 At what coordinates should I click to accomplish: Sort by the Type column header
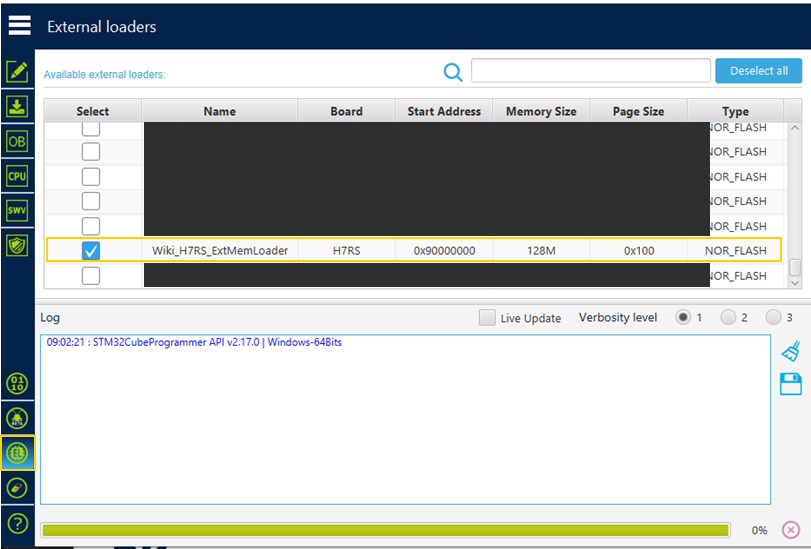click(x=735, y=111)
